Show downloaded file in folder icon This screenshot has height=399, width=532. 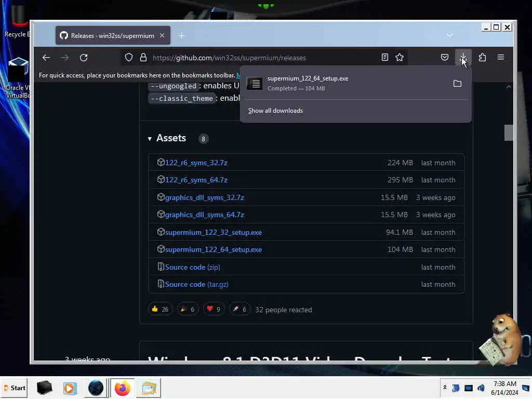pyautogui.click(x=457, y=84)
